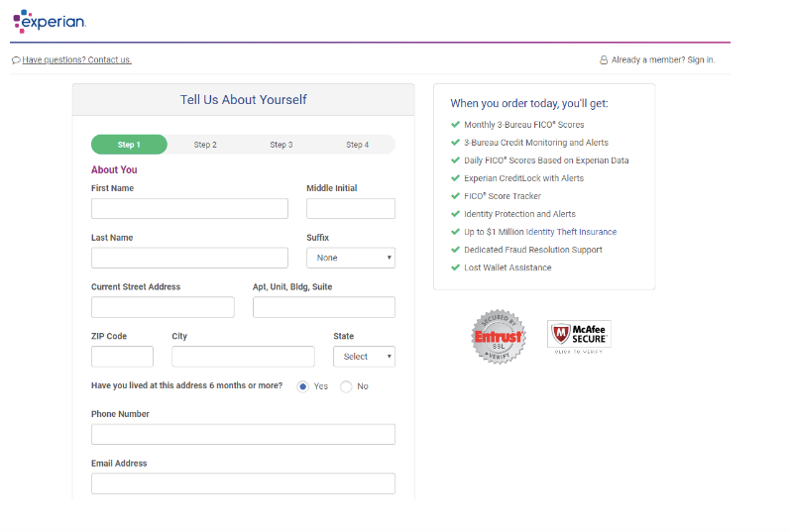The width and height of the screenshot is (789, 532).
Task: Click the About You section heading
Action: pyautogui.click(x=114, y=170)
